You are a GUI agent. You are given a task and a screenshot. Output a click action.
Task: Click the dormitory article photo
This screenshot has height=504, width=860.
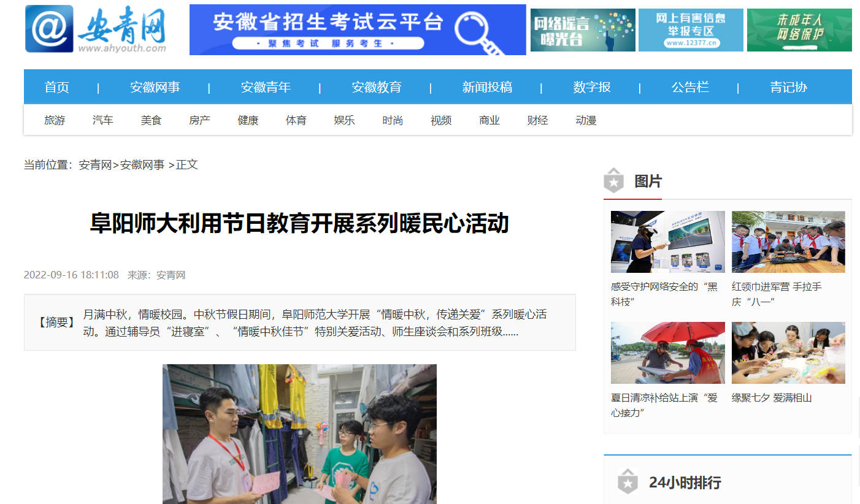coord(299,434)
